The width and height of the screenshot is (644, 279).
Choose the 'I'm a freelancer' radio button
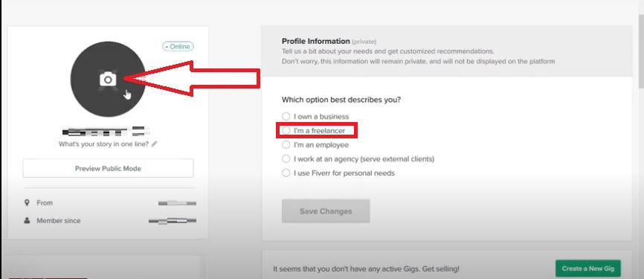coord(286,131)
